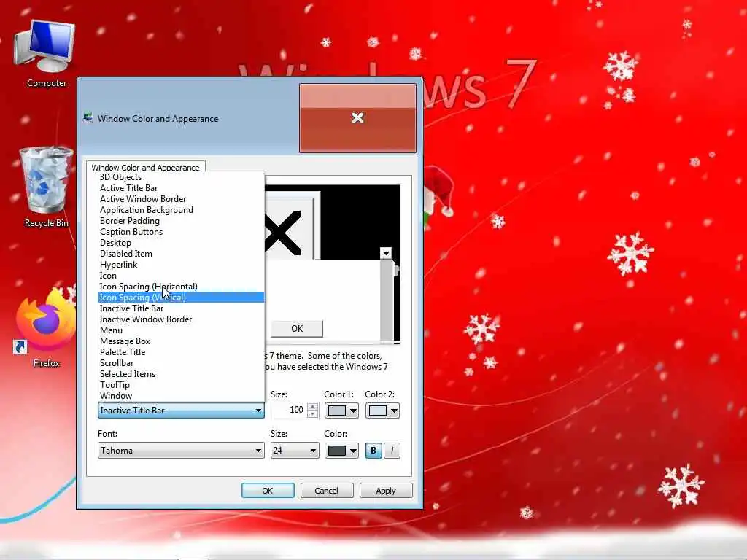Toggle the Bold font button

tap(373, 451)
